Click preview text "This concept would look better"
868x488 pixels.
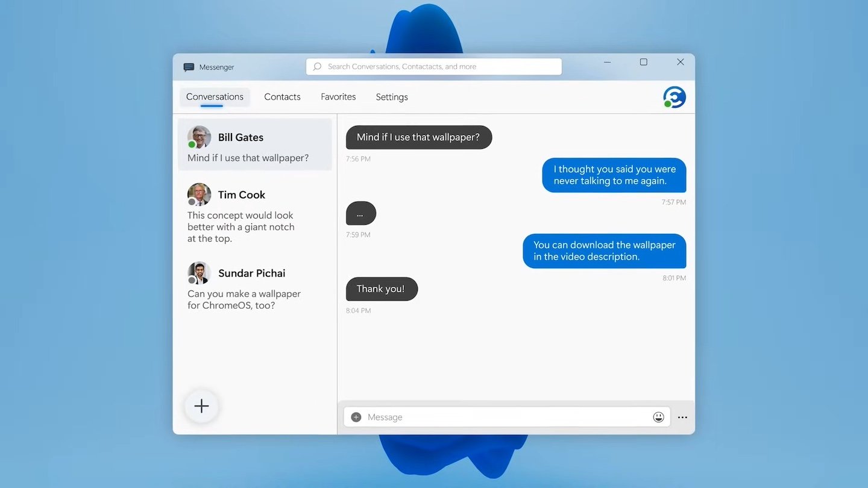pos(241,227)
